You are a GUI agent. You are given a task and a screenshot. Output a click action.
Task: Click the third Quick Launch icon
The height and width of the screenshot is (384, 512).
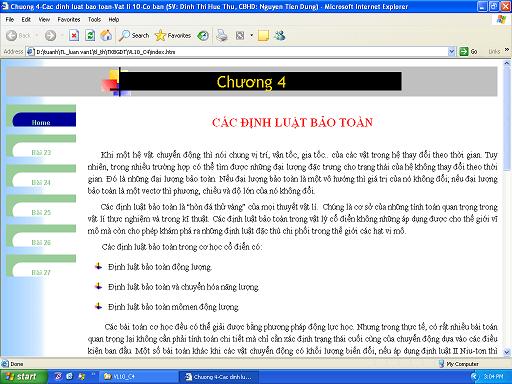click(81, 377)
